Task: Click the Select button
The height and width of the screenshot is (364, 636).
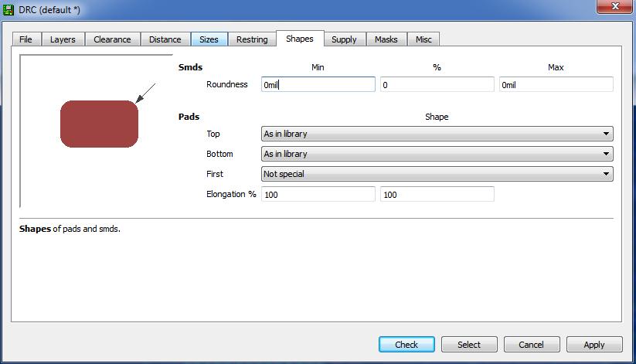Action: click(x=469, y=344)
